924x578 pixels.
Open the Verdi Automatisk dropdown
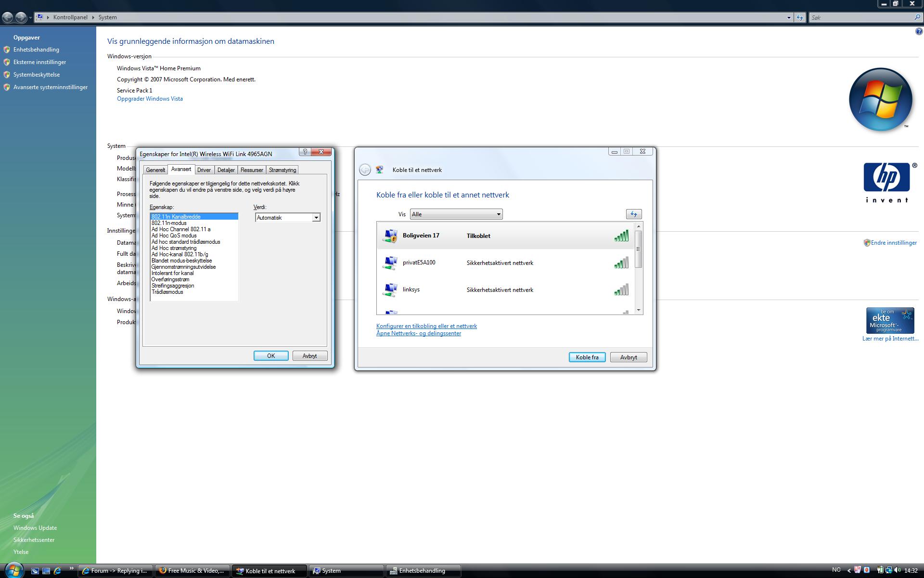coord(287,218)
